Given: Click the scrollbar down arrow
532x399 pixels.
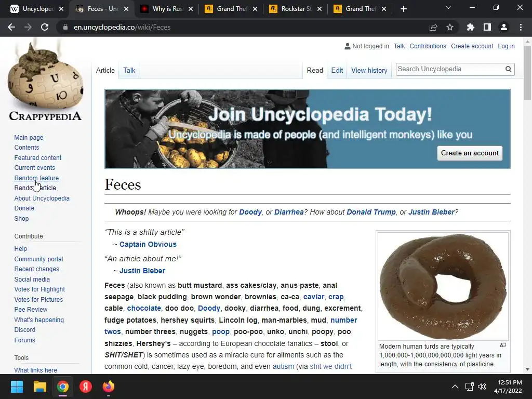Looking at the screenshot, I should click(527, 369).
